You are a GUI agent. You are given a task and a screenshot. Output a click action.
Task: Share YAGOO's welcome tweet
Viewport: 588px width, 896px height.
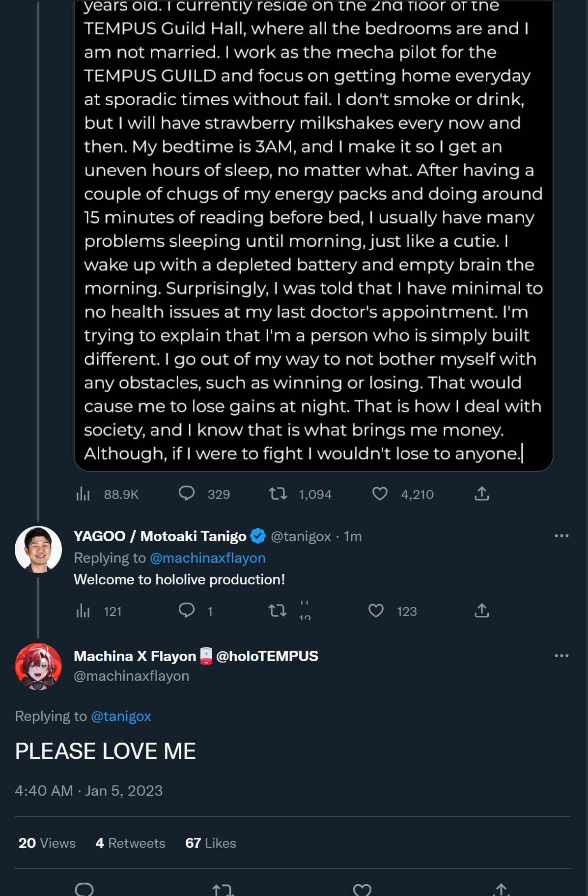point(482,610)
